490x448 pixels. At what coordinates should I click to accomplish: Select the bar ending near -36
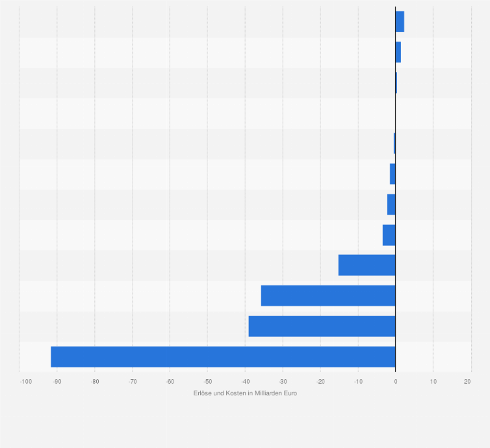[x=328, y=296]
